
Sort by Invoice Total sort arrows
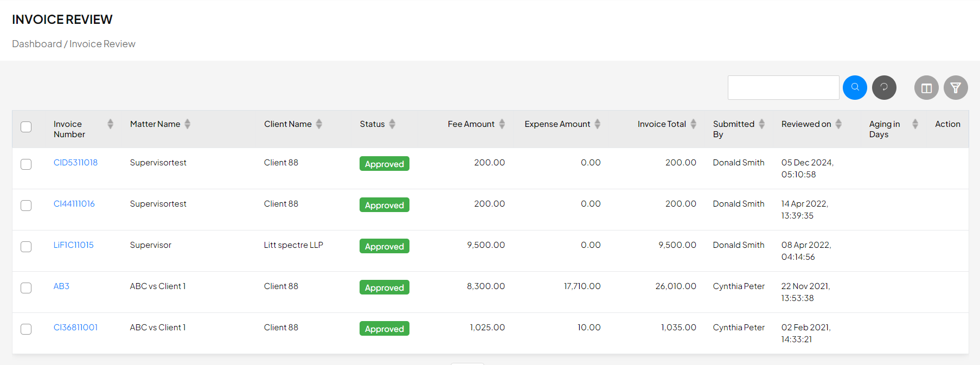[x=693, y=124]
